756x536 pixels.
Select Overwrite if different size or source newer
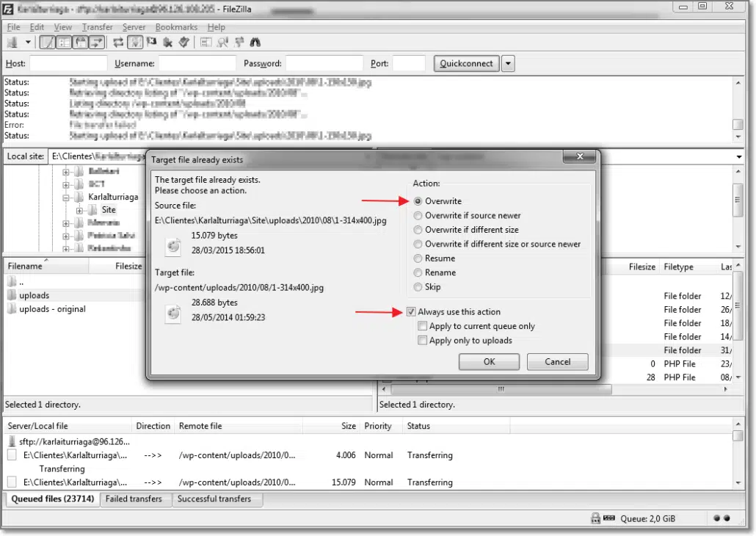[418, 244]
